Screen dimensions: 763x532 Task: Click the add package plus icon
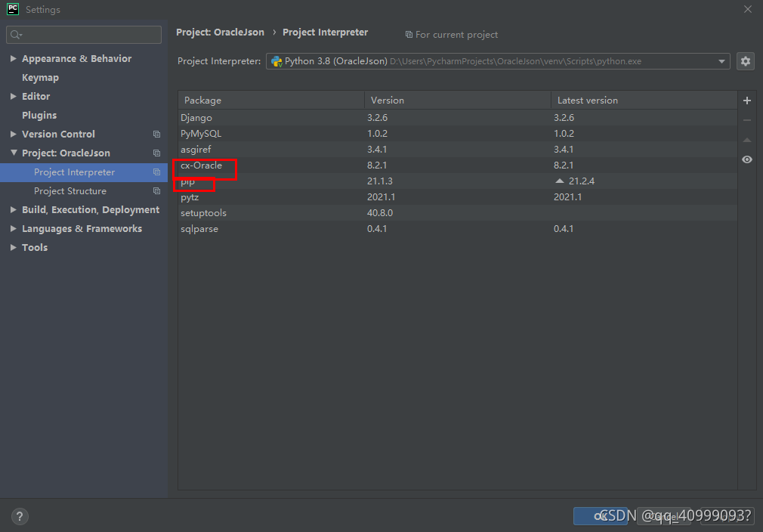747,101
